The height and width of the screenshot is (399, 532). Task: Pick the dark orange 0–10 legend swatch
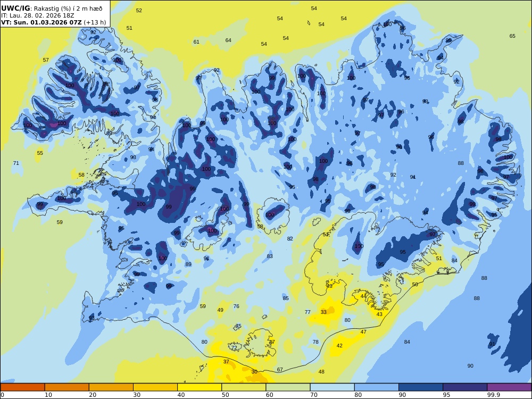point(22,387)
